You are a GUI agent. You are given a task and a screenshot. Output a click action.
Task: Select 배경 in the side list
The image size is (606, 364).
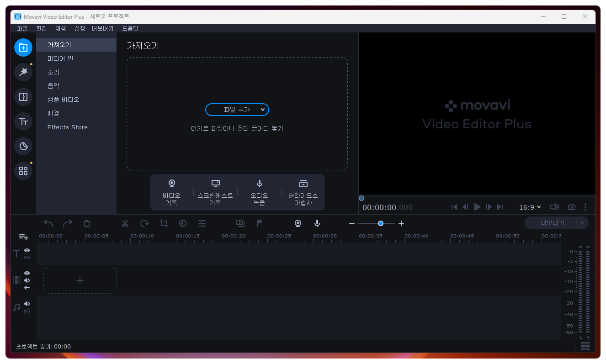coord(76,113)
